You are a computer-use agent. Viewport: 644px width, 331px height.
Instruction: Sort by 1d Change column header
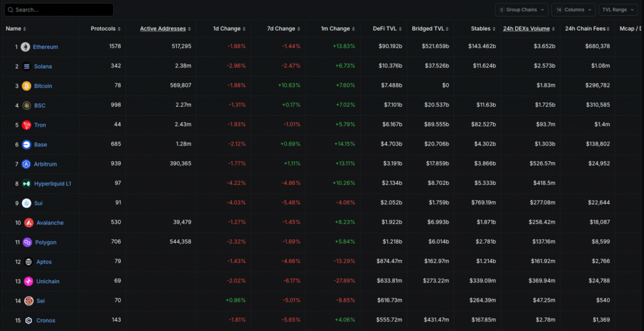229,29
